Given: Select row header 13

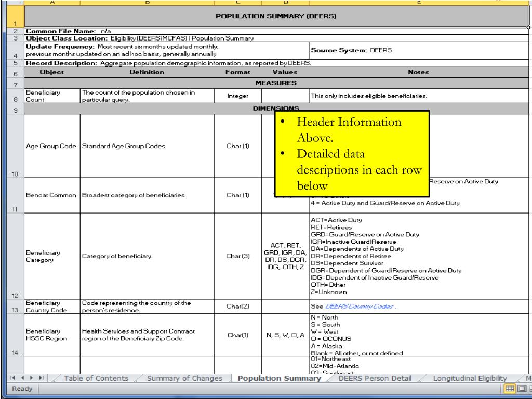Looking at the screenshot, I should pyautogui.click(x=15, y=307).
